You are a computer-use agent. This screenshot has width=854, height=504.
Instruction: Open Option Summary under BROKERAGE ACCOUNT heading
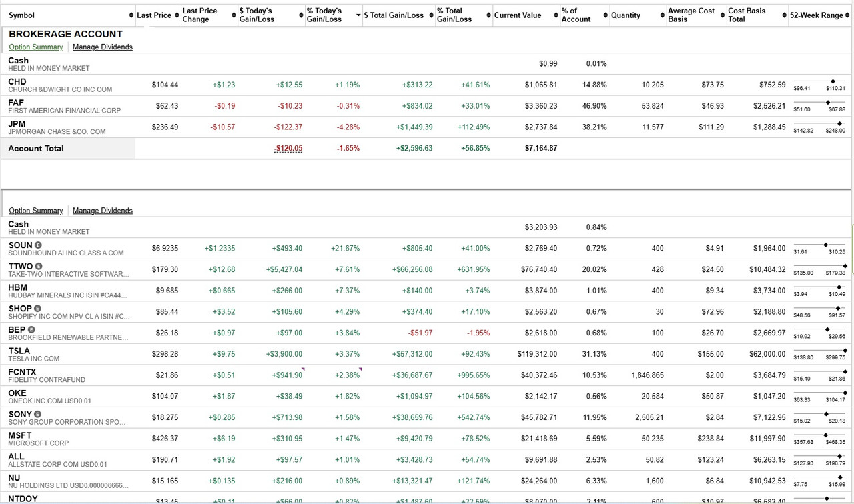click(x=36, y=47)
